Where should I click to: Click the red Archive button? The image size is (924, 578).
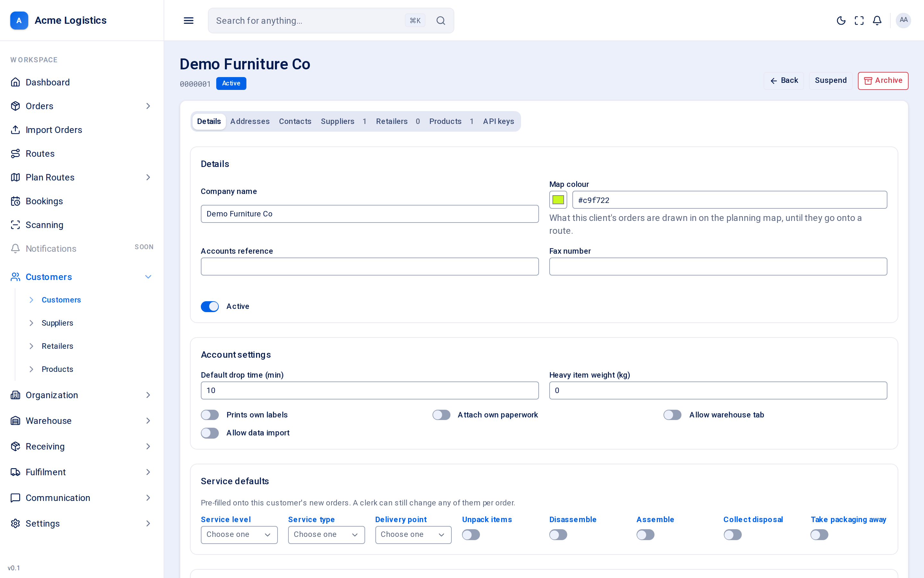pyautogui.click(x=883, y=81)
